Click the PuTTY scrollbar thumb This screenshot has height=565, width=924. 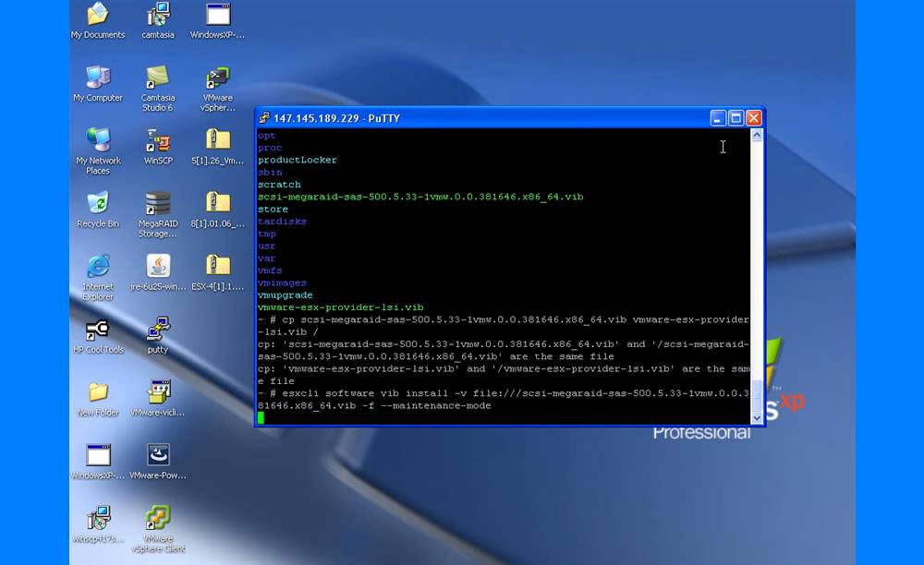757,395
